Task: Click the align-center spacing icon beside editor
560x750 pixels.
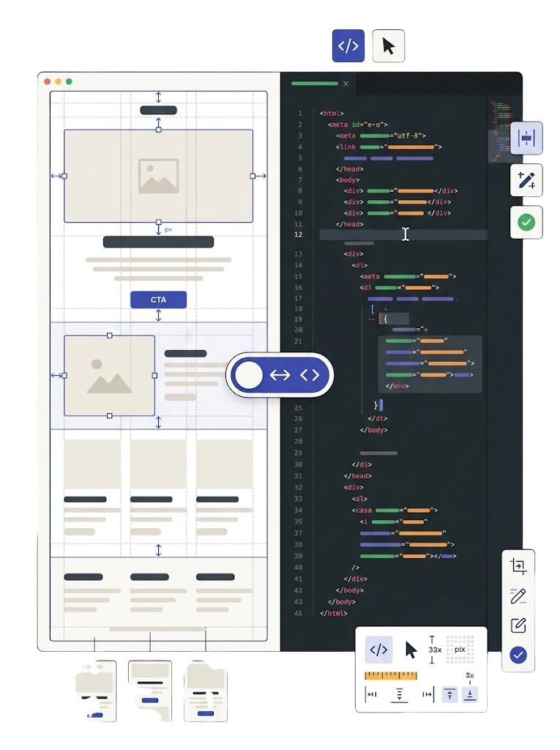Action: point(526,138)
